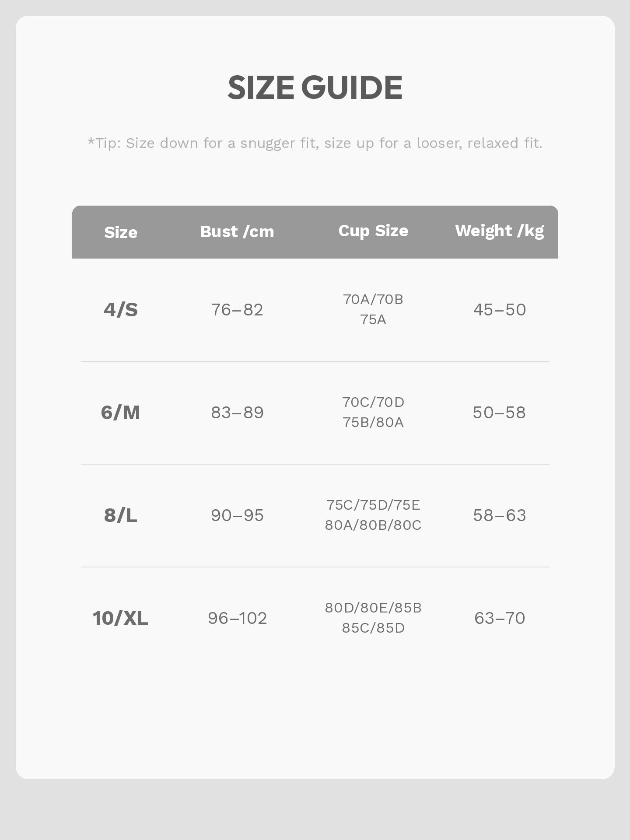Select the 4/S size row label
This screenshot has width=630, height=840.
[121, 310]
